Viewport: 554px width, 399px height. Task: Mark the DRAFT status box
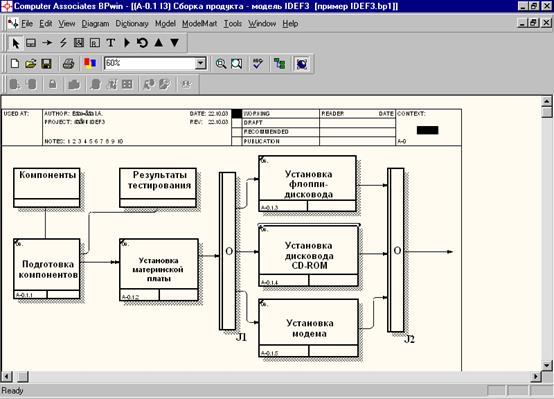tap(237, 122)
